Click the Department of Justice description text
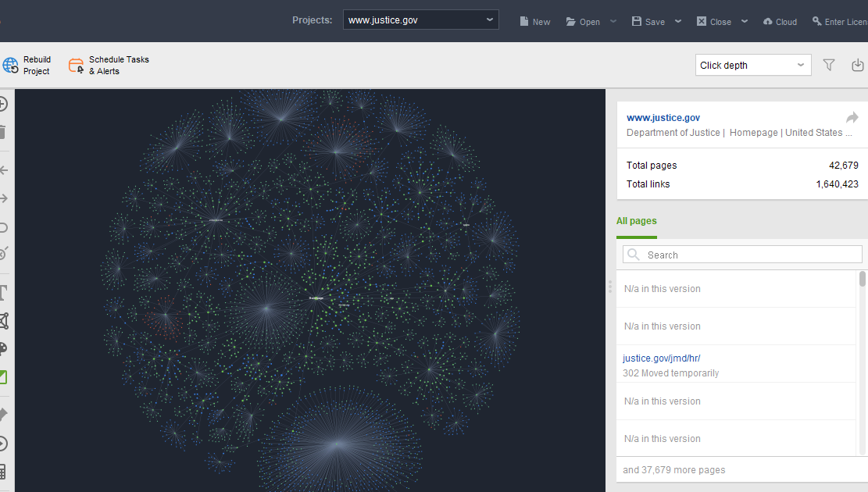 [739, 132]
